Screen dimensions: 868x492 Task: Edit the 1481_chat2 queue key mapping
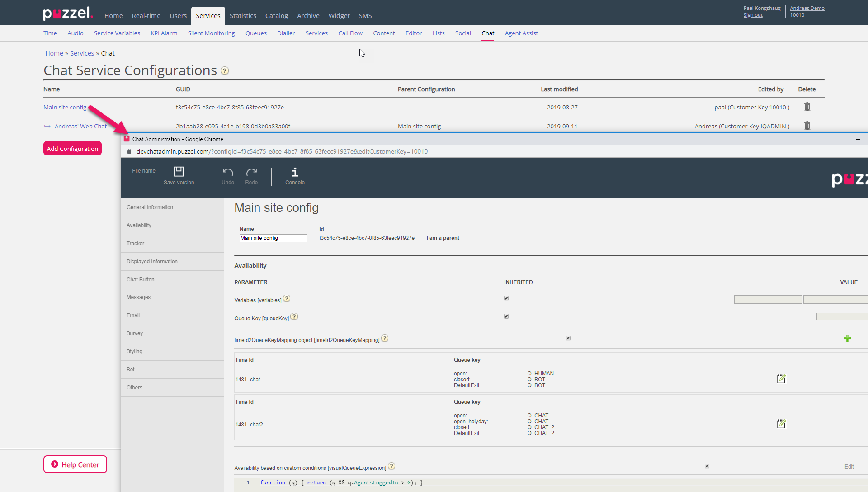(x=781, y=424)
